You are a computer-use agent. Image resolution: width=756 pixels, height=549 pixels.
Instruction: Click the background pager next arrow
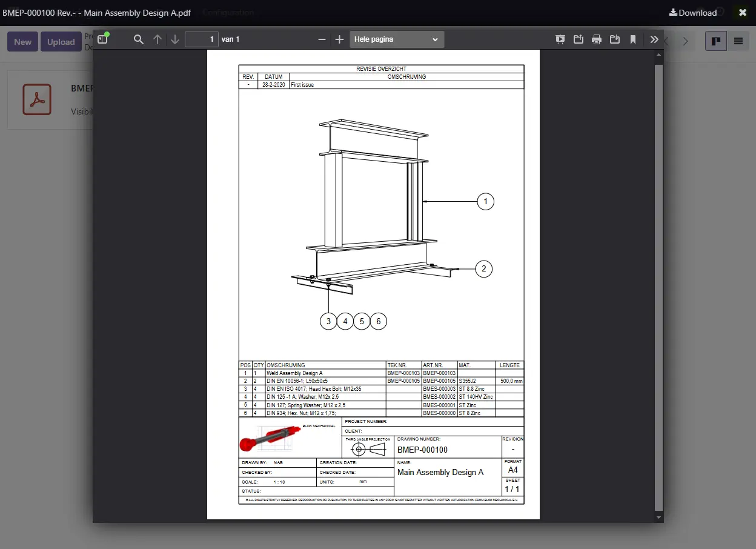pos(686,41)
